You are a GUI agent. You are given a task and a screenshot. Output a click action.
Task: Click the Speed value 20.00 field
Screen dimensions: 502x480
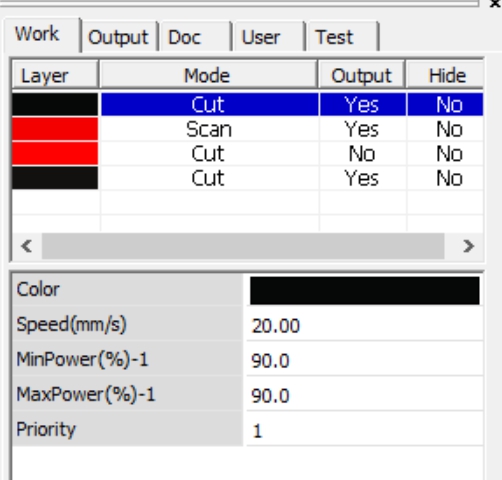tap(365, 325)
